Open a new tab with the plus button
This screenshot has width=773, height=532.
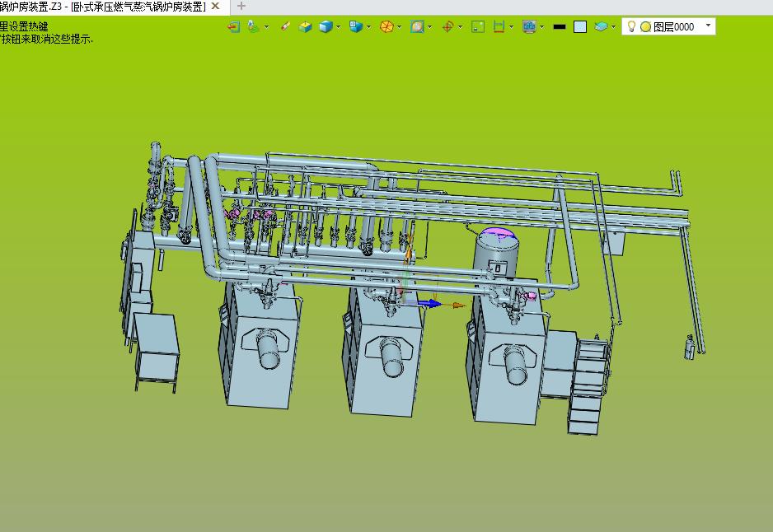click(241, 7)
